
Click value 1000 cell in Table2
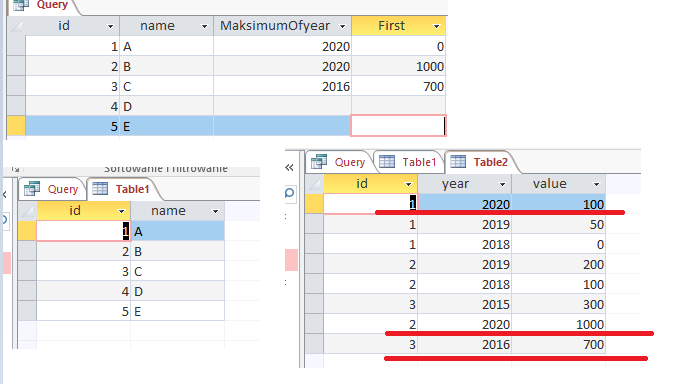tap(559, 324)
